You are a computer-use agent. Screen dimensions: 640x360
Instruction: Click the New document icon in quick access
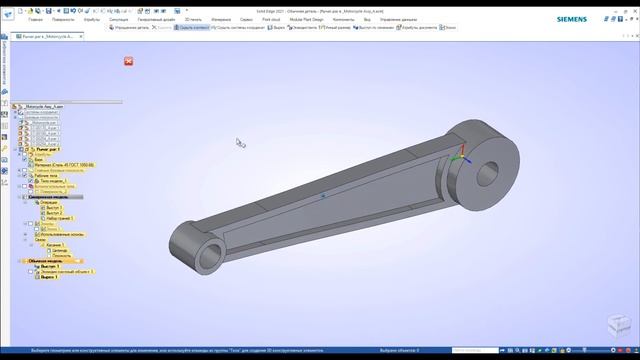click(x=20, y=11)
